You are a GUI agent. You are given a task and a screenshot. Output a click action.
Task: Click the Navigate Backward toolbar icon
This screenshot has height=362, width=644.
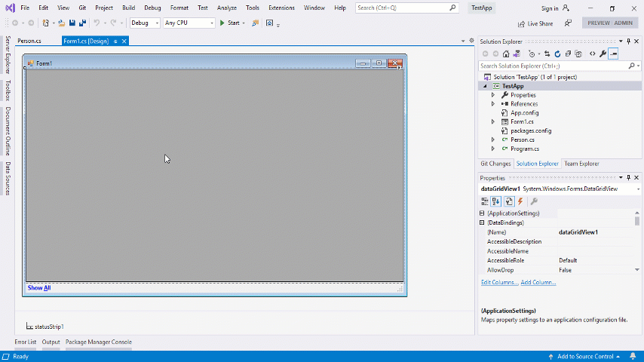(15, 23)
